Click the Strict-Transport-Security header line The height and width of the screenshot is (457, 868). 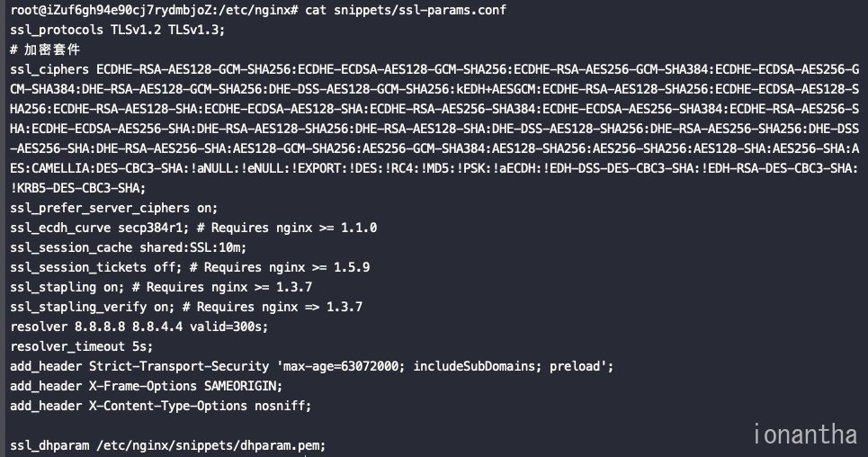pos(311,366)
